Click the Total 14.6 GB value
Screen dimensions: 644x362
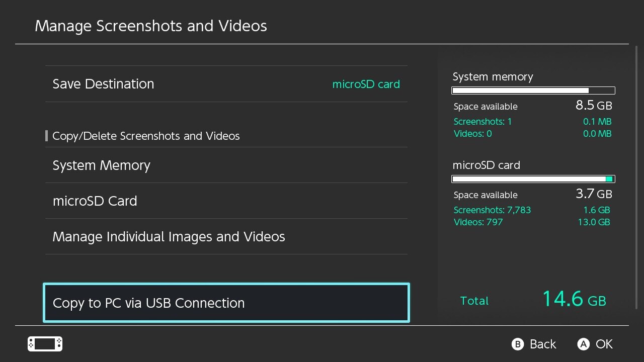click(x=574, y=299)
